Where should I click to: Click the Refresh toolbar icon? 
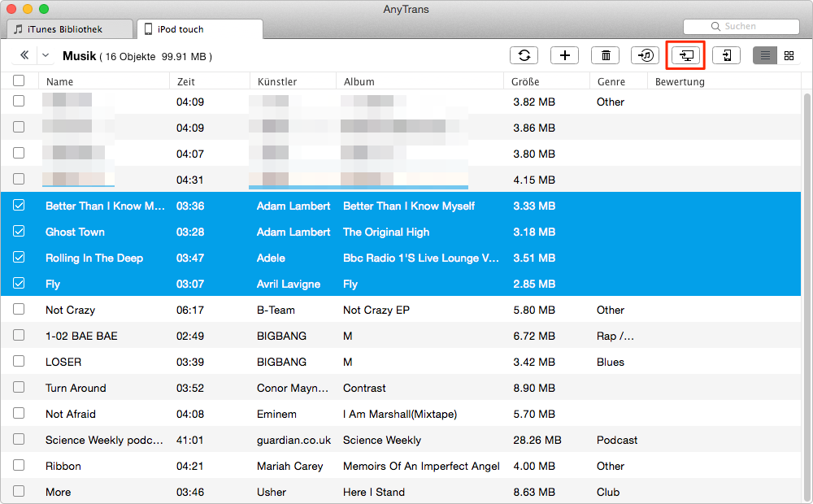(x=524, y=55)
